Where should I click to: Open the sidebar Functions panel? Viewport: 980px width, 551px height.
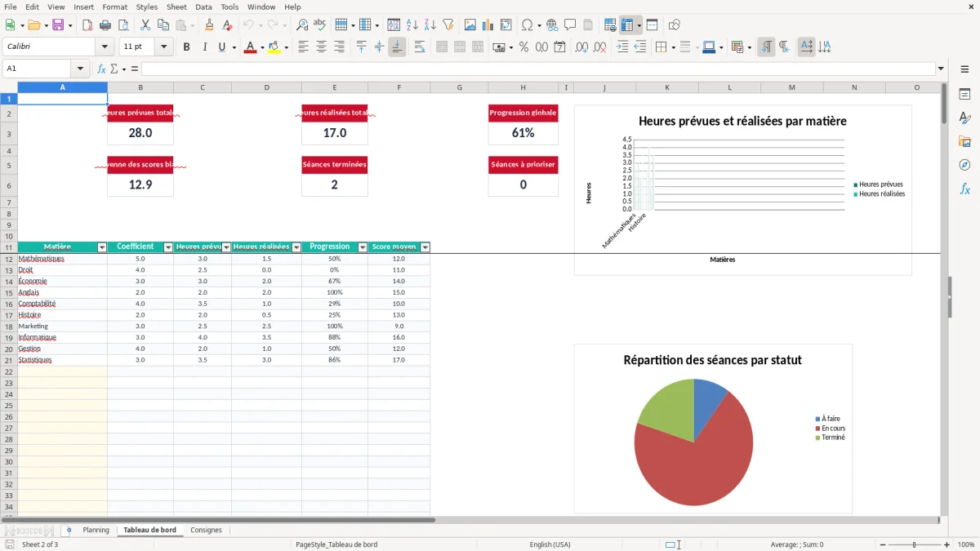click(964, 189)
